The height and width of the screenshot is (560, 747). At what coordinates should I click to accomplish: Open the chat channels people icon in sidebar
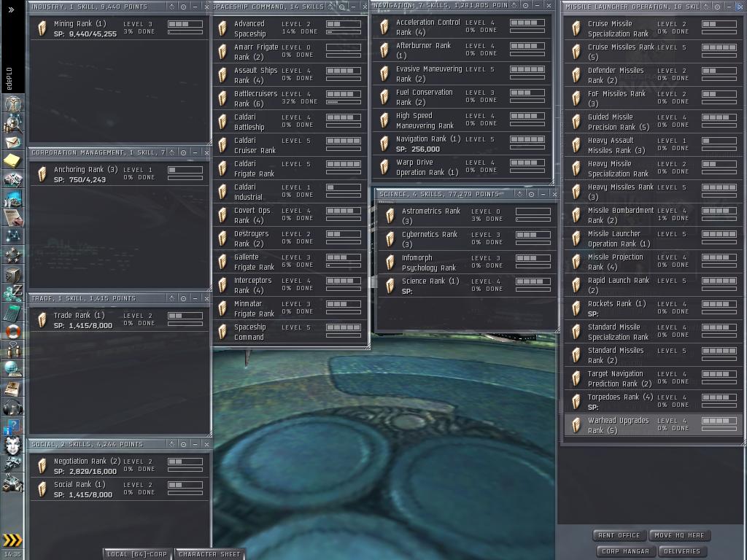point(13,350)
